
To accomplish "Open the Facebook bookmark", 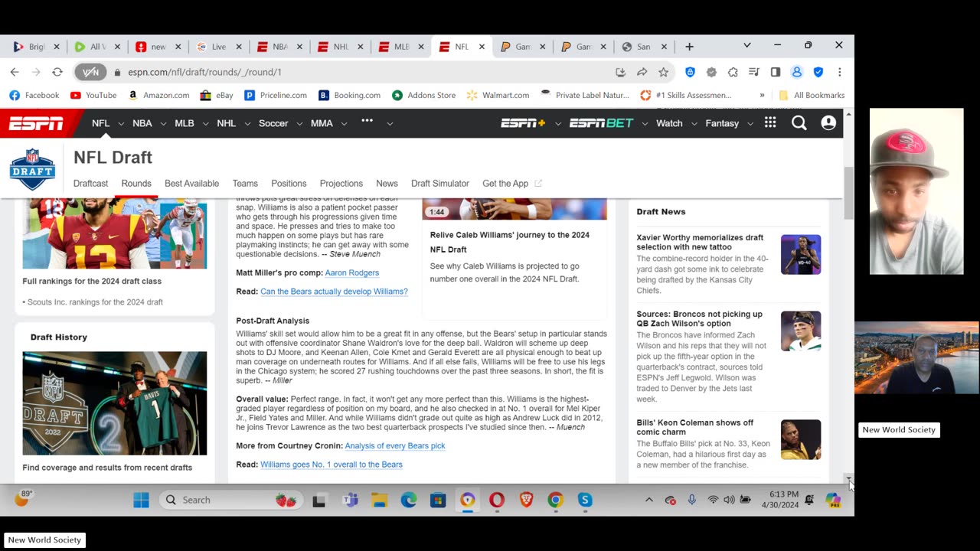I will tap(34, 95).
